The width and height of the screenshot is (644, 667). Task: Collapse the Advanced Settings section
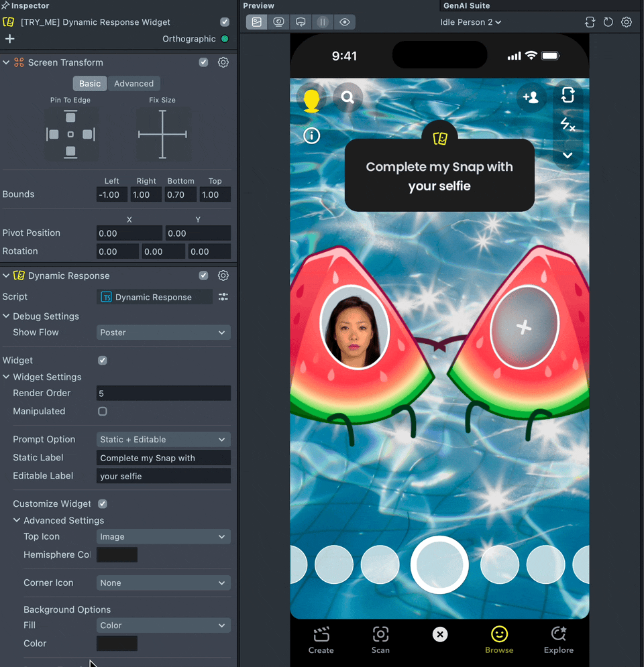point(17,520)
